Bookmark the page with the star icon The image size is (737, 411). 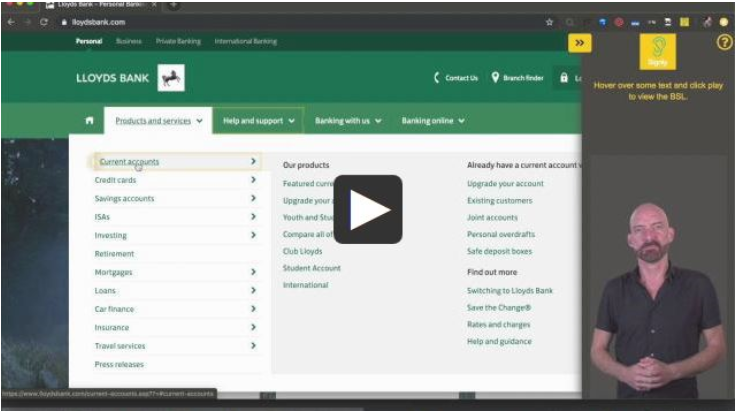click(549, 22)
